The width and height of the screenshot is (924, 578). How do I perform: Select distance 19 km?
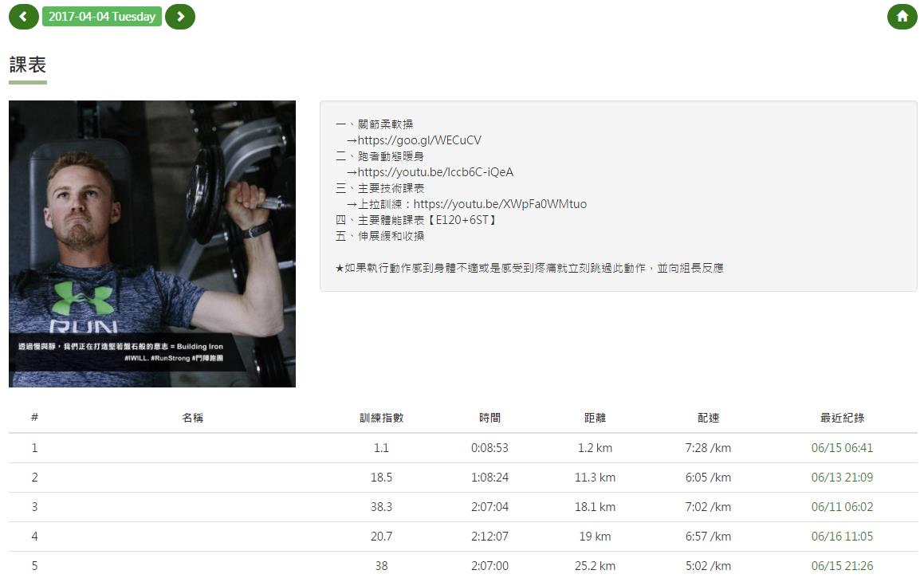596,537
